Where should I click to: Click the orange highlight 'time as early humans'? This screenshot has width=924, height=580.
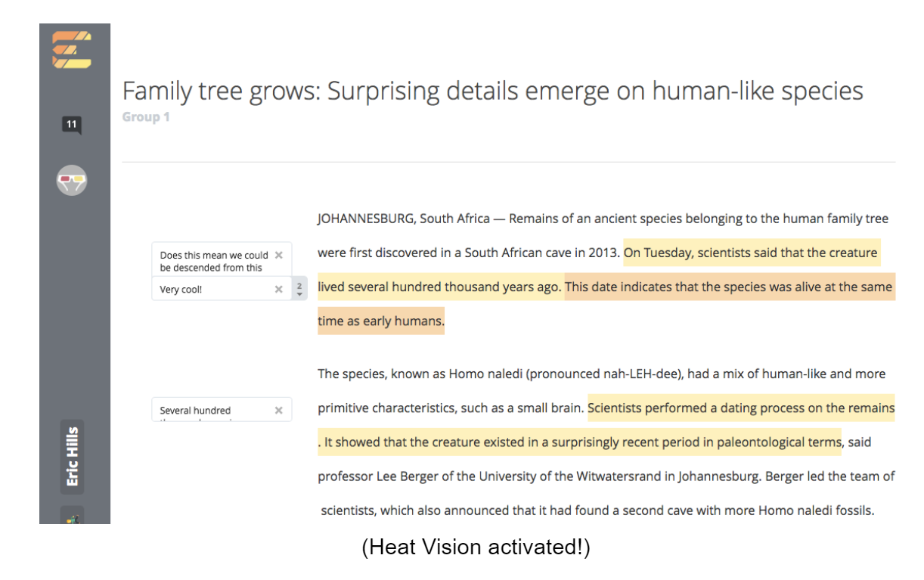380,321
